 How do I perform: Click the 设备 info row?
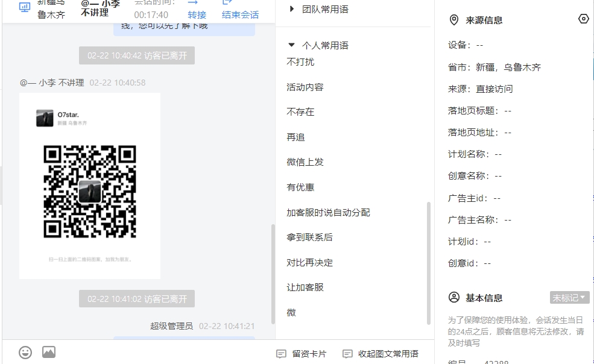click(x=466, y=45)
